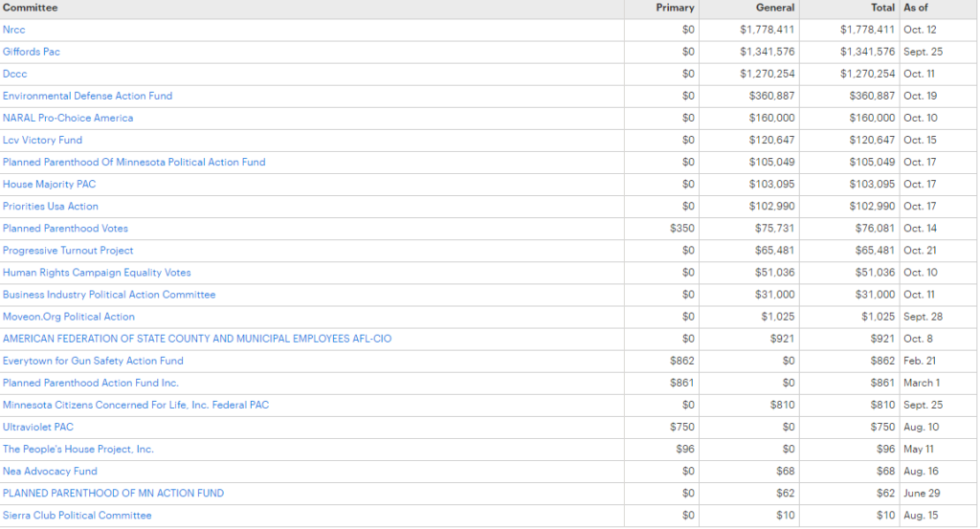Open the Dccc committee page
The width and height of the screenshot is (980, 529).
point(15,74)
